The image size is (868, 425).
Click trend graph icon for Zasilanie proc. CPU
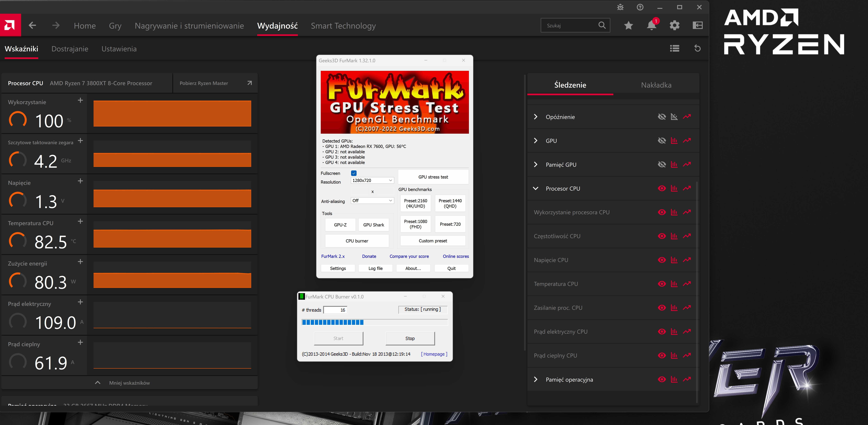pyautogui.click(x=687, y=308)
